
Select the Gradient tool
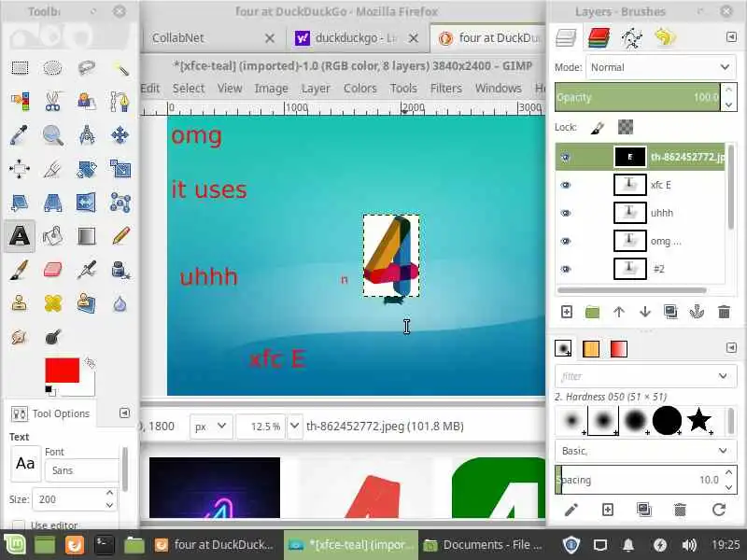pyautogui.click(x=86, y=236)
